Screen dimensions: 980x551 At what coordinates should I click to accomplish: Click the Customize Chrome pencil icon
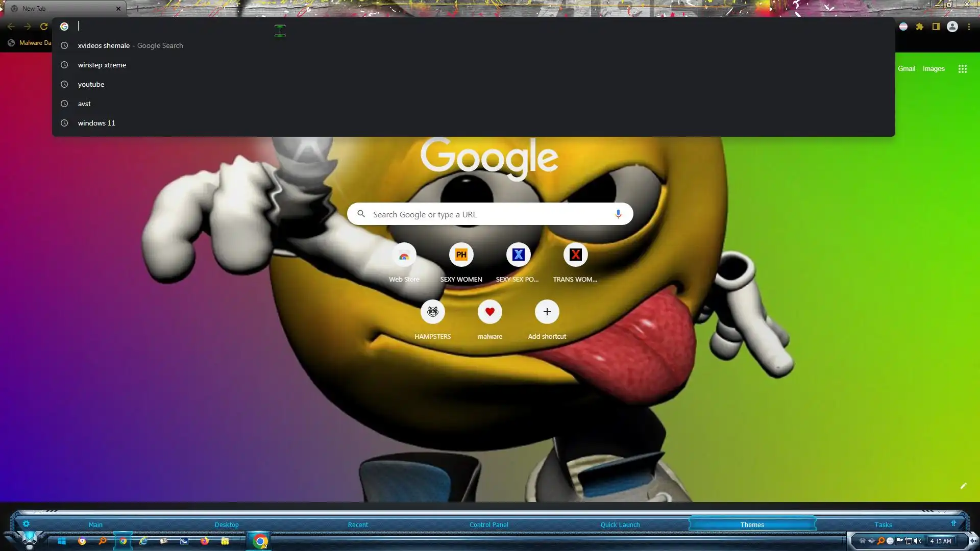pos(963,486)
